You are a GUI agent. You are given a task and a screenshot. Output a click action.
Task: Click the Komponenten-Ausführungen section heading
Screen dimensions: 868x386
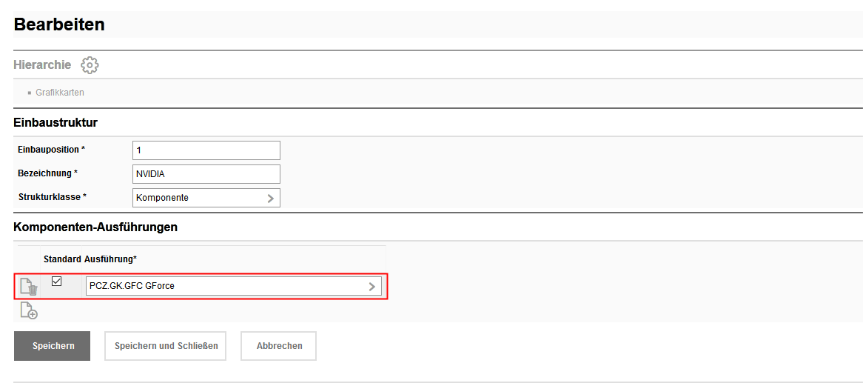click(x=95, y=227)
